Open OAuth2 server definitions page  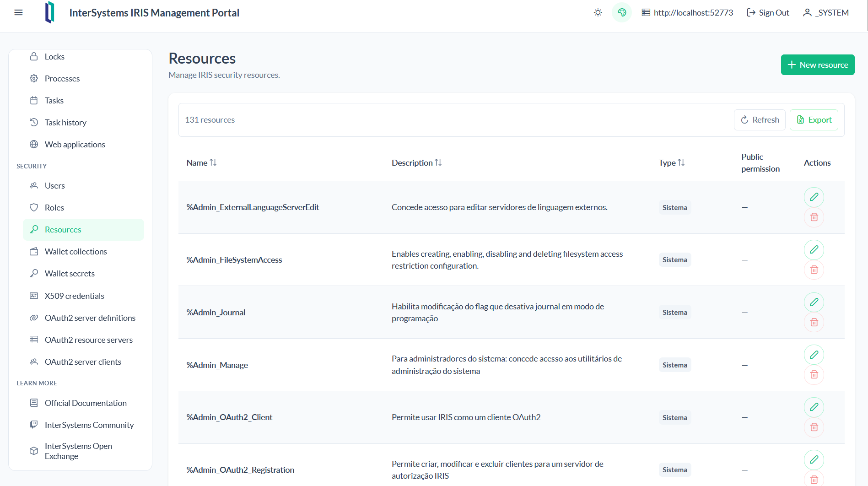(83, 318)
